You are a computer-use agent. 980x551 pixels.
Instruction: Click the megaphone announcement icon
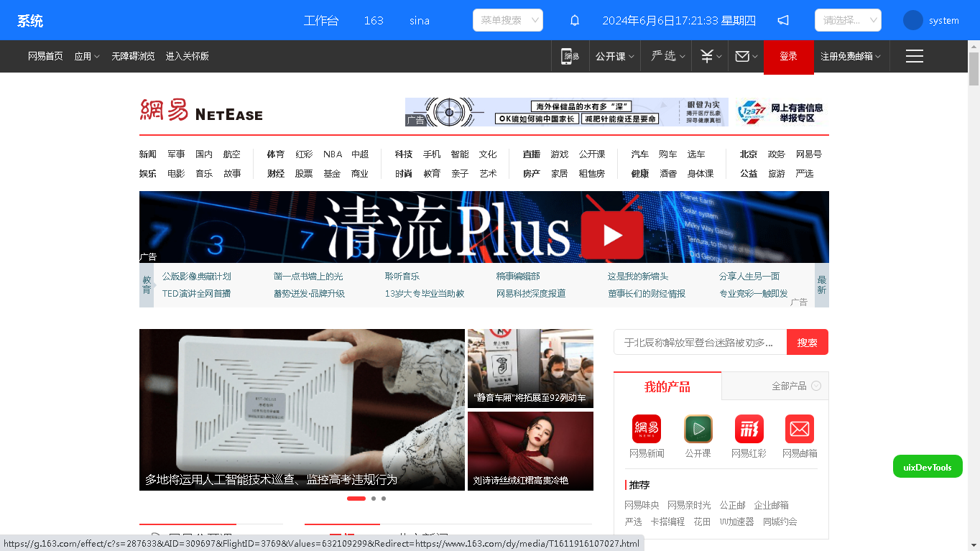click(783, 20)
